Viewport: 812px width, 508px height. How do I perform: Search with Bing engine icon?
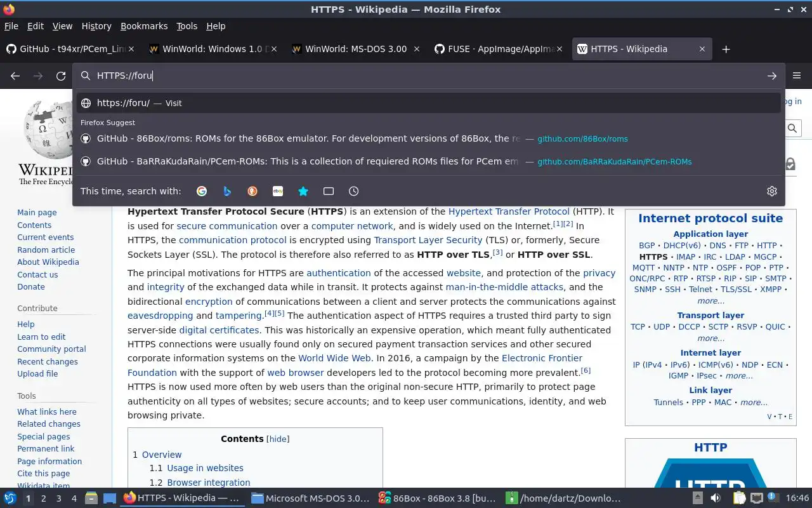pyautogui.click(x=227, y=191)
